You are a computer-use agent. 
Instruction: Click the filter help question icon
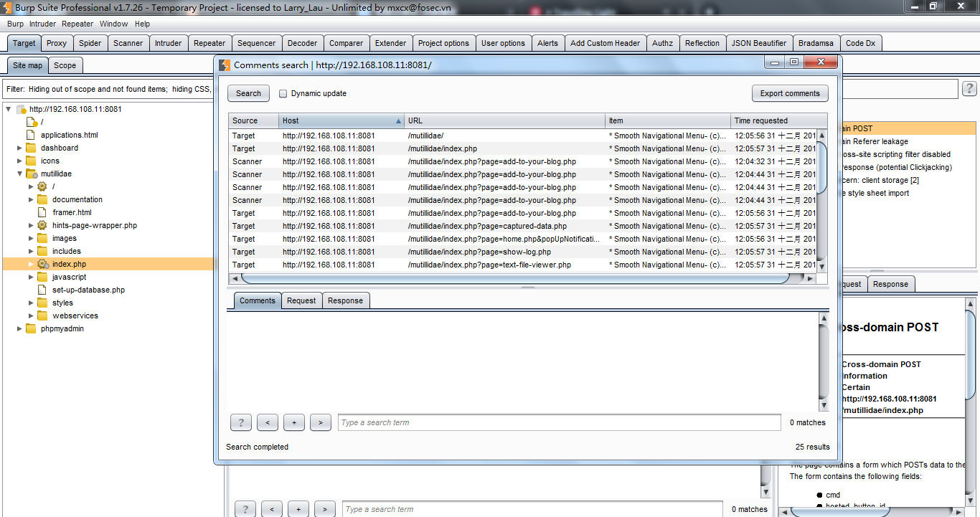pyautogui.click(x=969, y=89)
